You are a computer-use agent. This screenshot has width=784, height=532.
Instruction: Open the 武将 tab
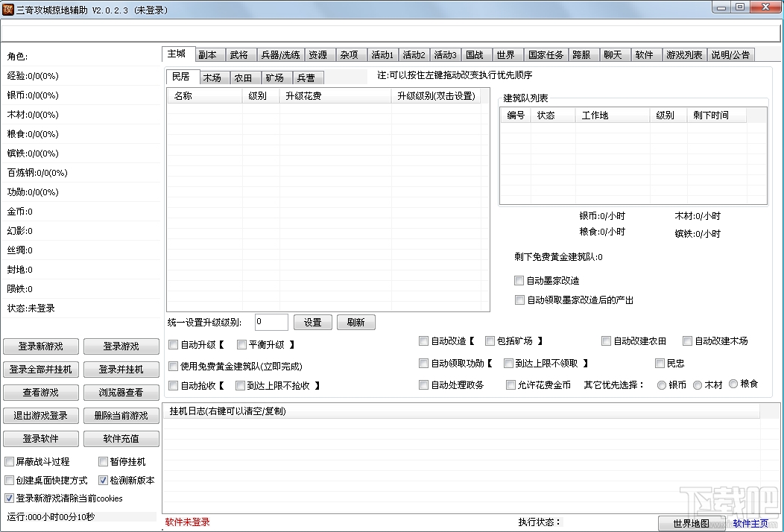tap(239, 55)
